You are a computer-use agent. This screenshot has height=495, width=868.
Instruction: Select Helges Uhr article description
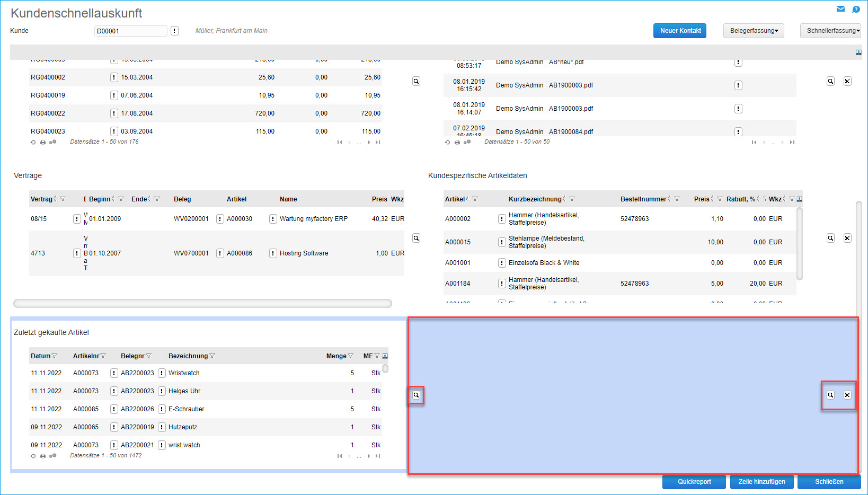(184, 391)
